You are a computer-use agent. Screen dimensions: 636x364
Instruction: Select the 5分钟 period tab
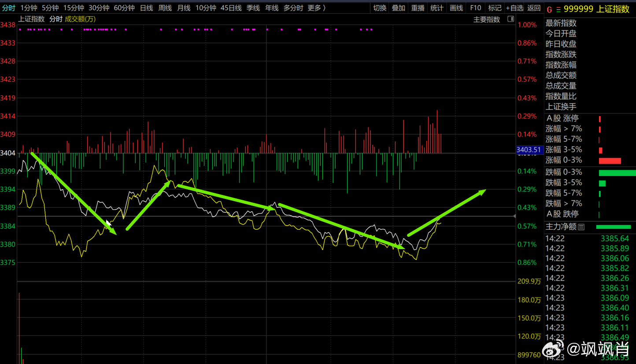(x=50, y=8)
